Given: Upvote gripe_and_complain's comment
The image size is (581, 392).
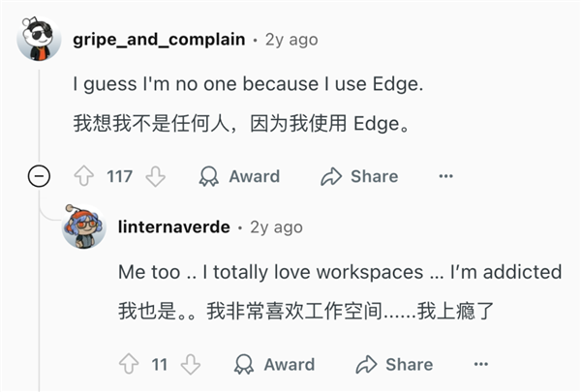Looking at the screenshot, I should 84,176.
